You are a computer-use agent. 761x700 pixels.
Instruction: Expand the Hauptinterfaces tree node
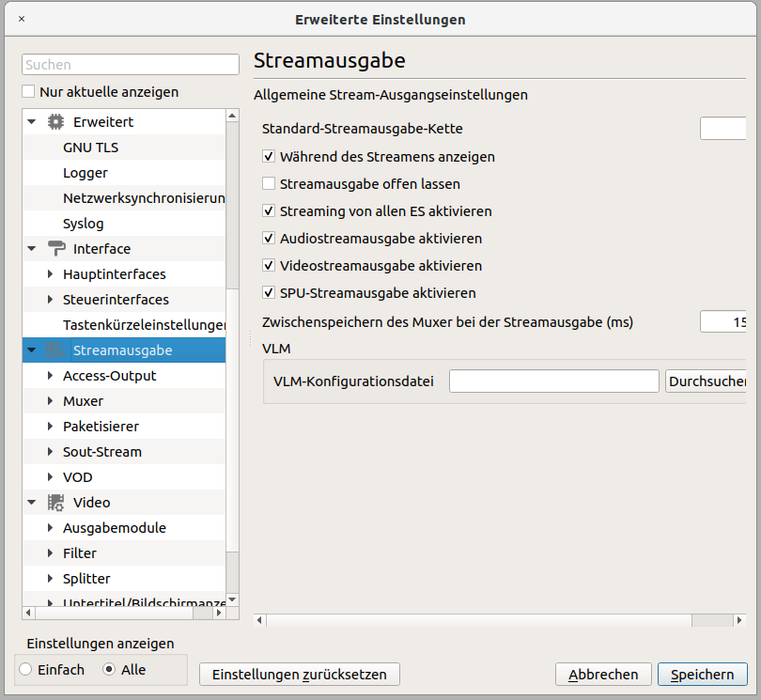[51, 274]
